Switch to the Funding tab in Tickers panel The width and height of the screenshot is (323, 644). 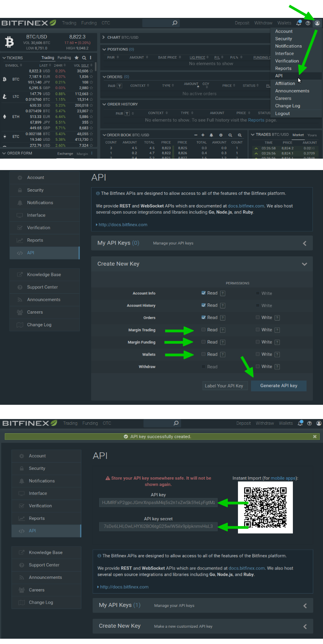pyautogui.click(x=64, y=58)
